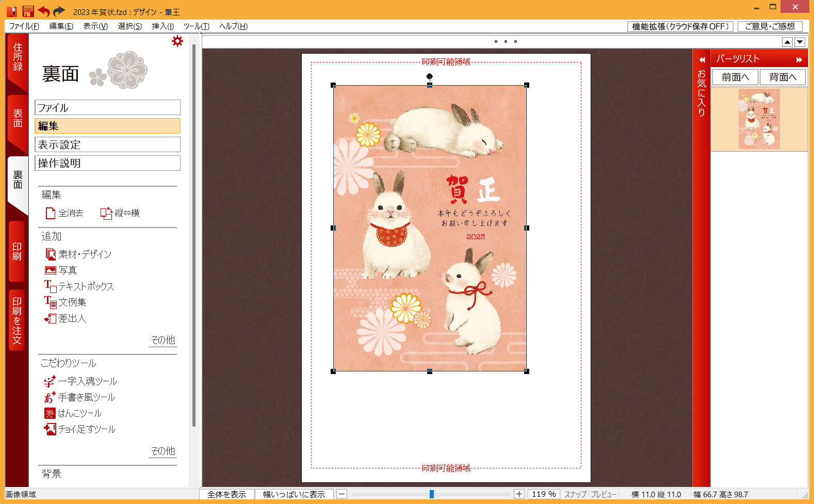This screenshot has width=814, height=504.
Task: Click the zoom slider handle
Action: pyautogui.click(x=432, y=494)
